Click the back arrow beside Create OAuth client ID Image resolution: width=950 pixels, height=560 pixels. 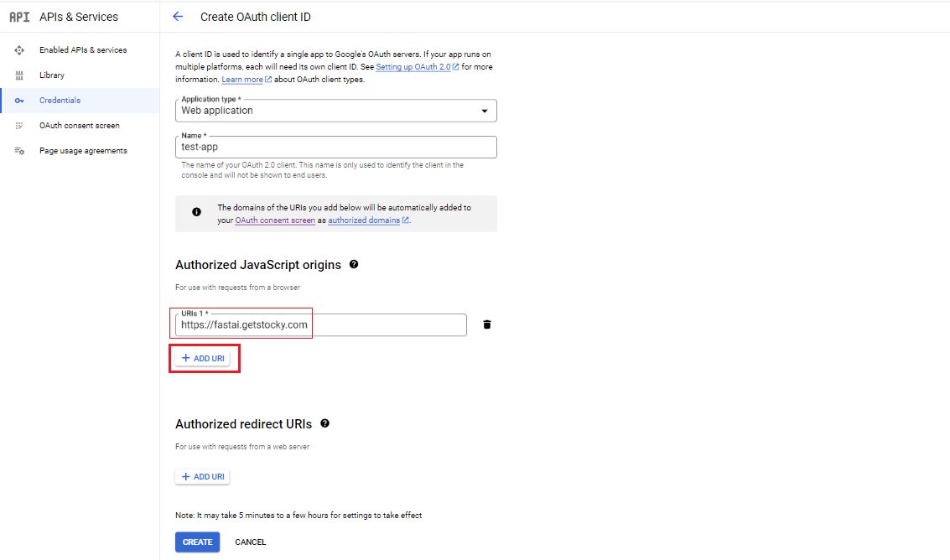pyautogui.click(x=177, y=17)
